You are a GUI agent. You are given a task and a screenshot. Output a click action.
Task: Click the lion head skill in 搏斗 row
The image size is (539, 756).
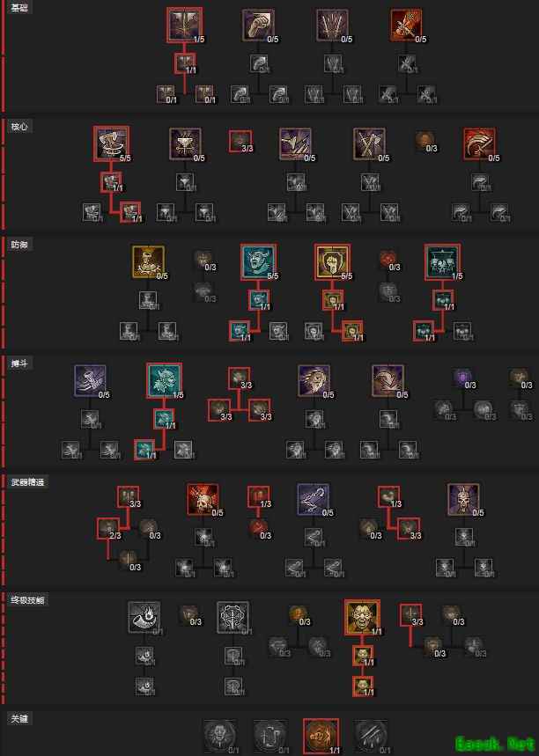tap(314, 380)
